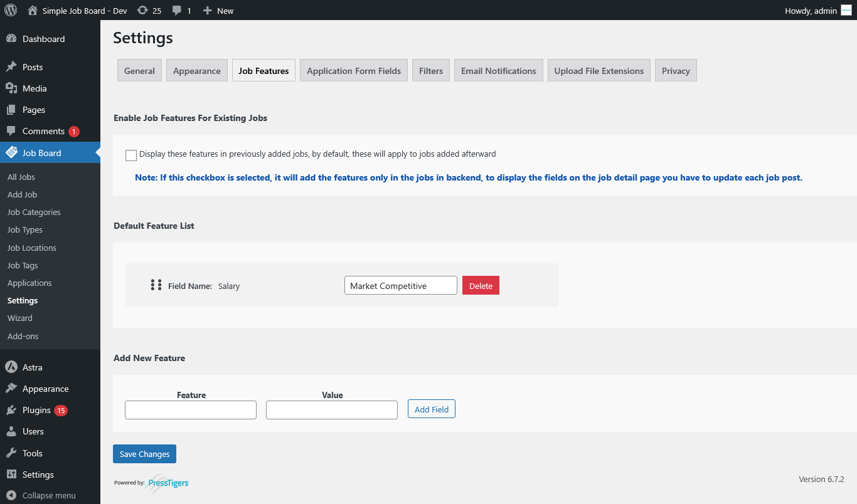Open the Plugins menu with 15 badge
Screen dimensions: 857x504
(x=36, y=410)
